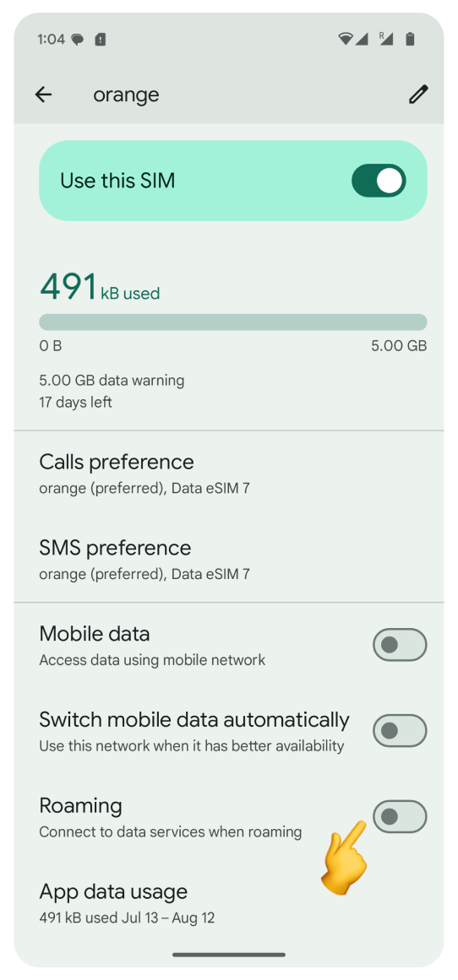This screenshot has height=980, width=458.
Task: Tap the 5.00 GB data warning text
Action: pos(112,380)
